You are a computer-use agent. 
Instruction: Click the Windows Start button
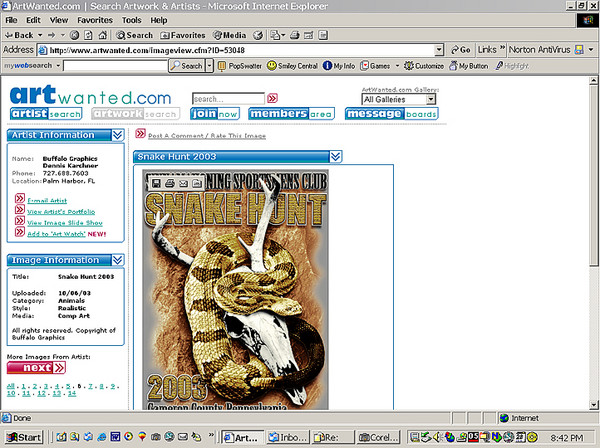point(24,437)
